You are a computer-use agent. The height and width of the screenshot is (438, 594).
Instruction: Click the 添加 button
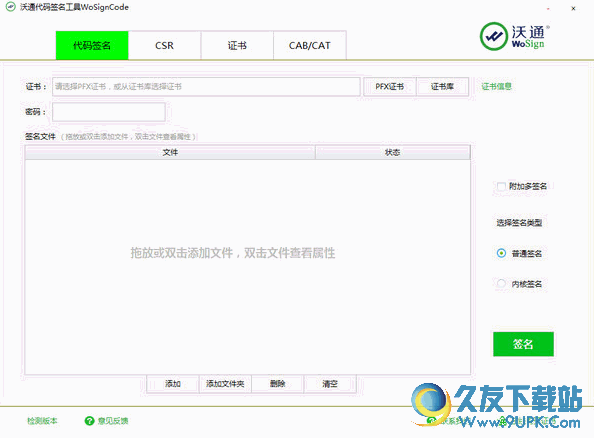point(173,384)
